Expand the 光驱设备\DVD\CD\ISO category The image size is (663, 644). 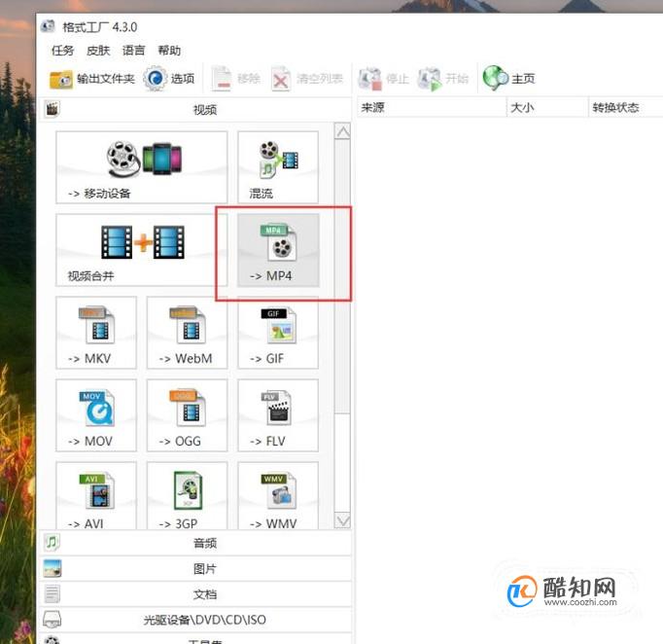pyautogui.click(x=195, y=620)
